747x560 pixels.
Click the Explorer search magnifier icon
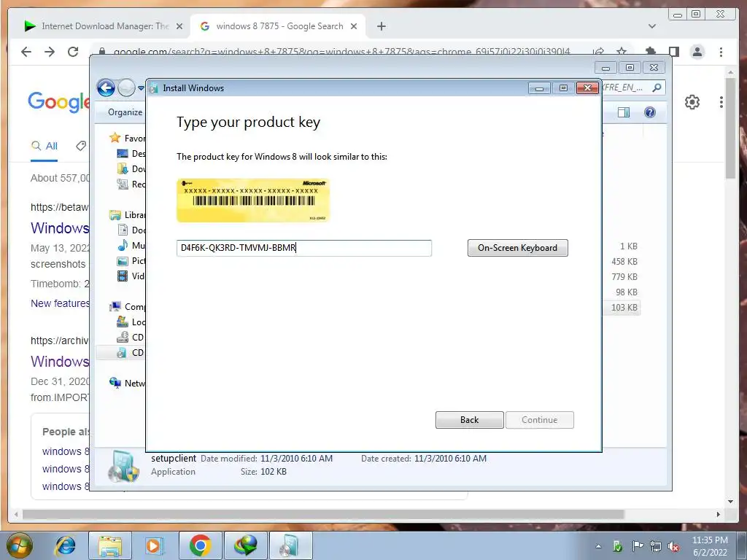click(657, 87)
